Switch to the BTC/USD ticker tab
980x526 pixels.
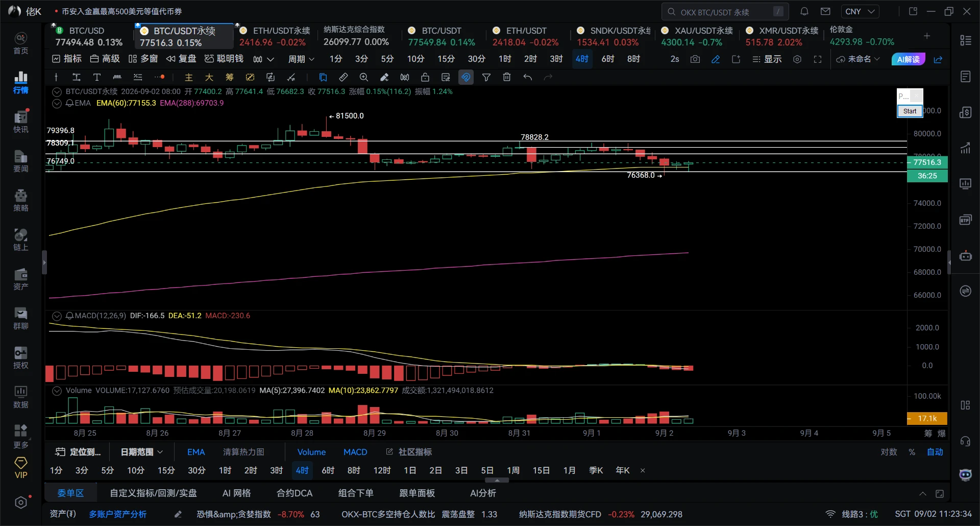point(89,36)
